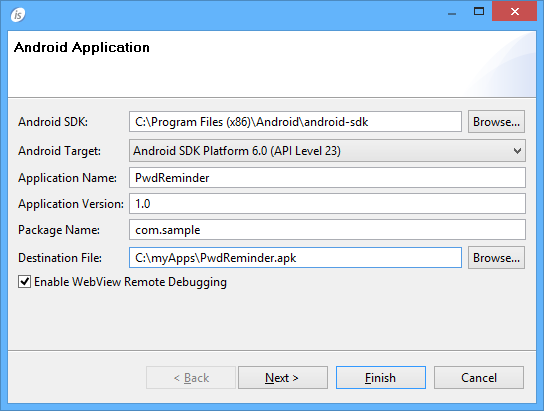Image resolution: width=544 pixels, height=411 pixels.
Task: Browse for the Android SDK folder
Action: coord(496,122)
